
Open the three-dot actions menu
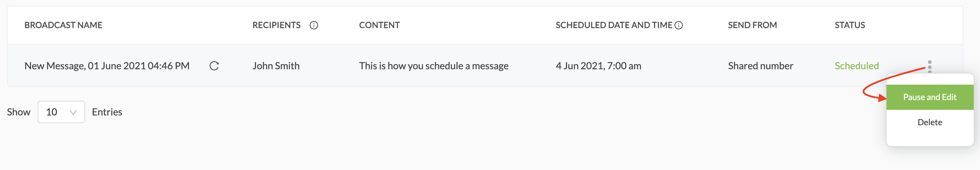(930, 66)
